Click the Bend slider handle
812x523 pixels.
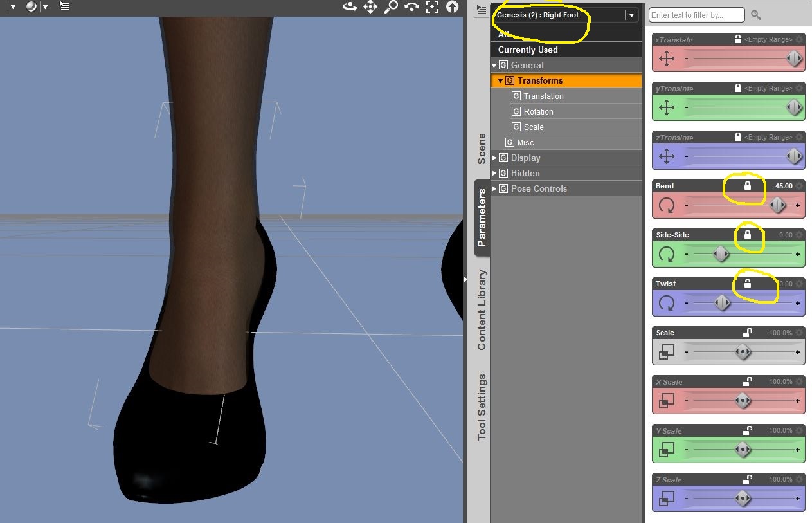(x=778, y=205)
